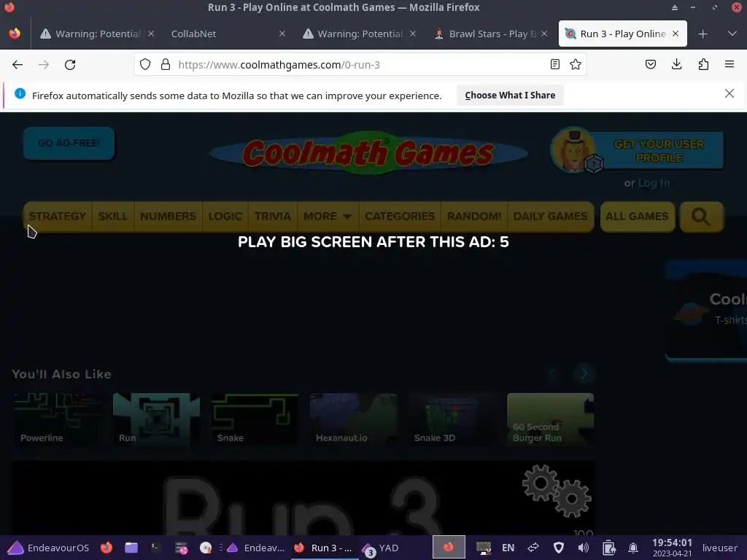Click the Coolmath Games logo
747x560 pixels.
pos(368,153)
